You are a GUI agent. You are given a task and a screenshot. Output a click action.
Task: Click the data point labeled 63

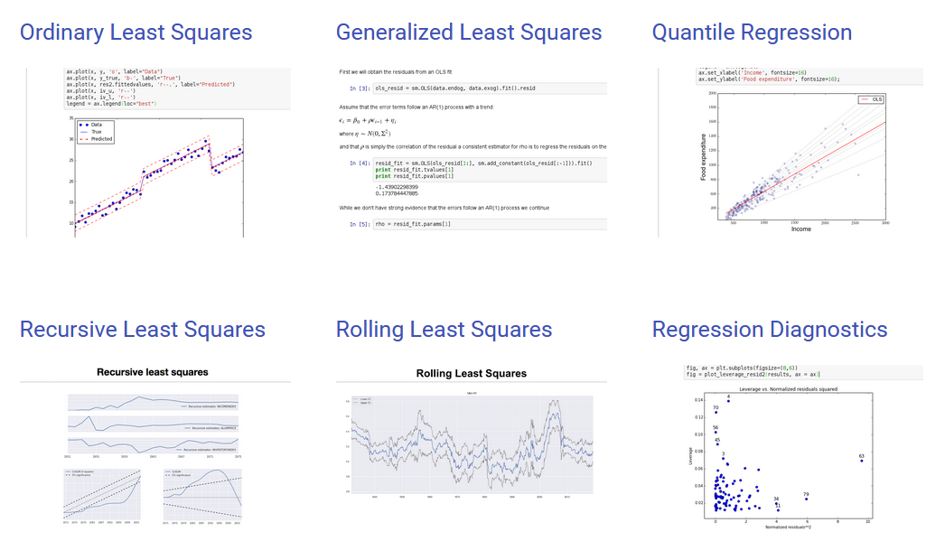pos(862,461)
